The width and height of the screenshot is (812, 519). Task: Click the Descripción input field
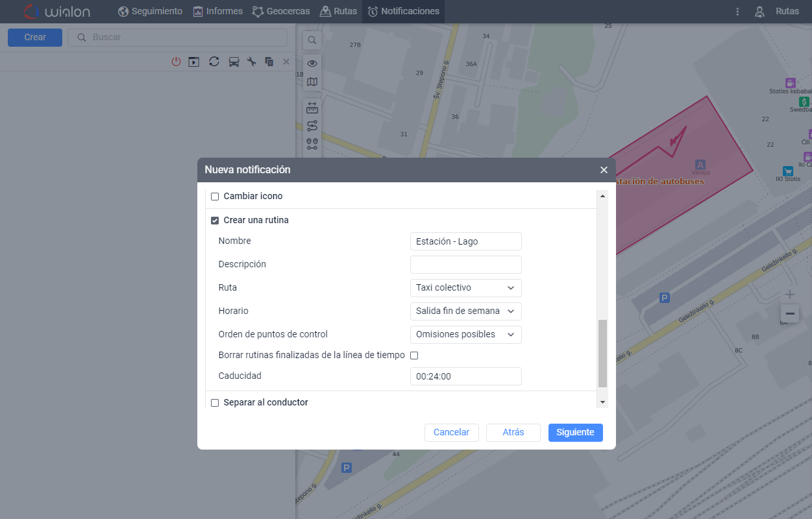tap(465, 265)
